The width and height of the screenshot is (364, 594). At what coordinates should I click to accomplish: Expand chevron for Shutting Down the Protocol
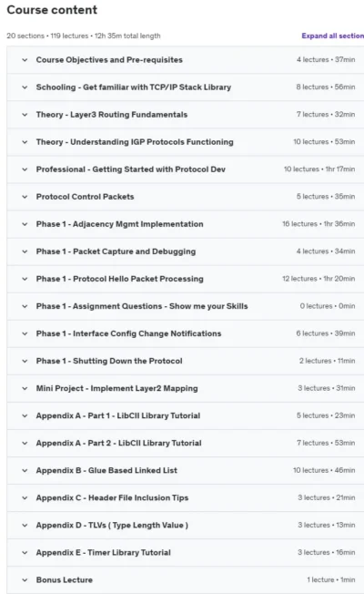[x=25, y=361]
